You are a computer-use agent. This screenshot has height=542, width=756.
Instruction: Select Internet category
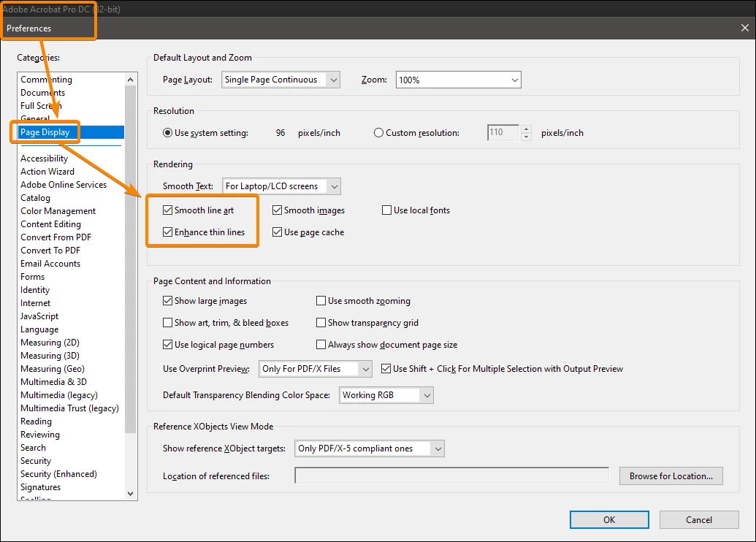(35, 303)
